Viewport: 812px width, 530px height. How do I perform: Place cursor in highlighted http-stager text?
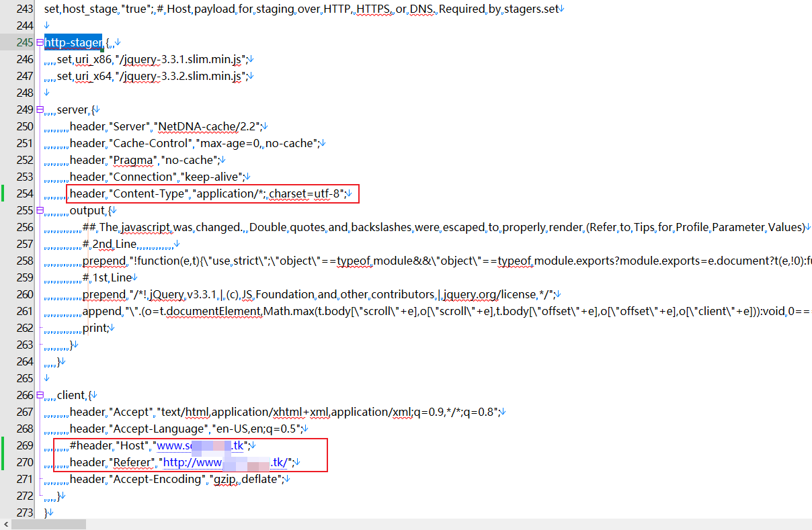click(73, 42)
